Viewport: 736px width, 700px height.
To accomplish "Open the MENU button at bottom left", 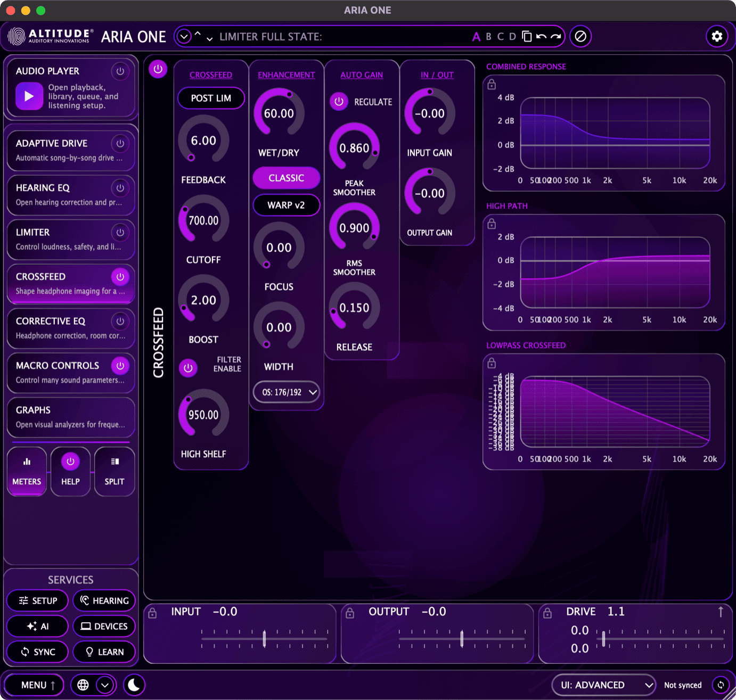I will [x=34, y=685].
